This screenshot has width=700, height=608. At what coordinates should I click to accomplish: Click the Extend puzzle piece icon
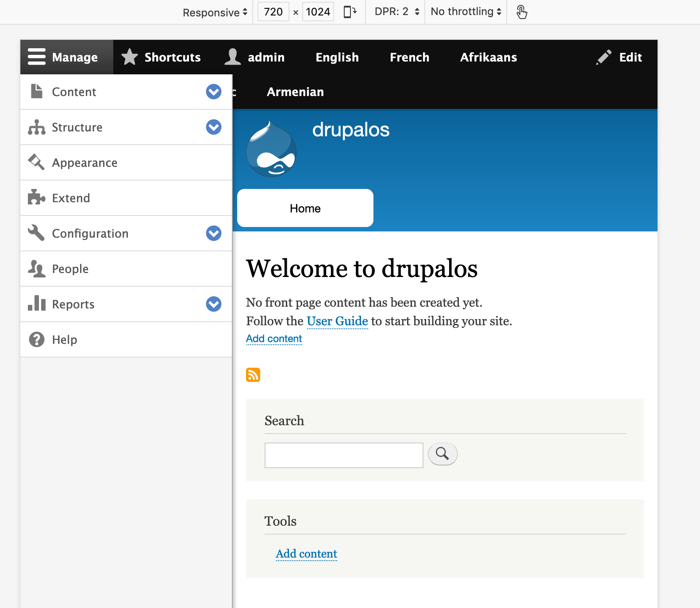pos(37,197)
